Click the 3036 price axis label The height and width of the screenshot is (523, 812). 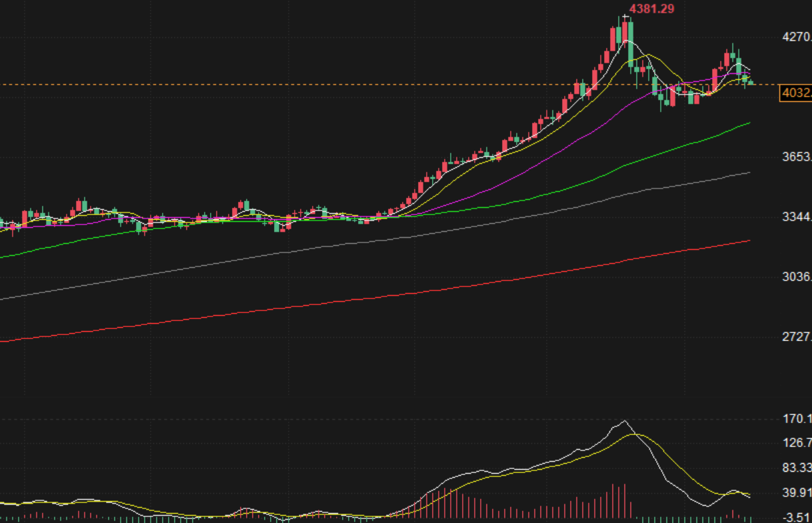(x=797, y=277)
